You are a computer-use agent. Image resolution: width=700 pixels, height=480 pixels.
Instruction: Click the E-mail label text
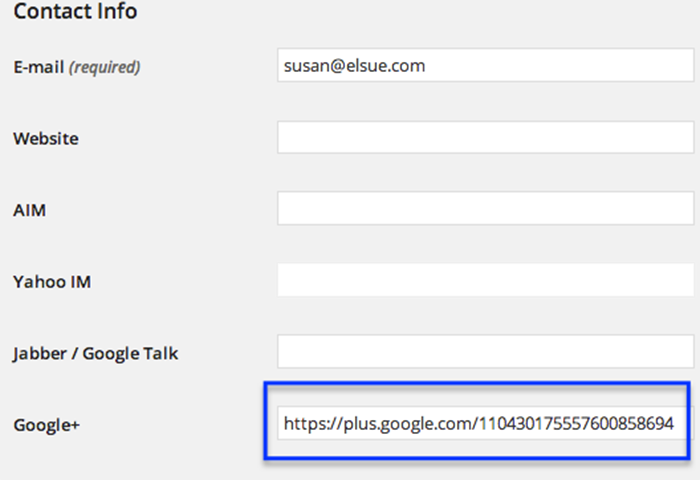tap(39, 67)
